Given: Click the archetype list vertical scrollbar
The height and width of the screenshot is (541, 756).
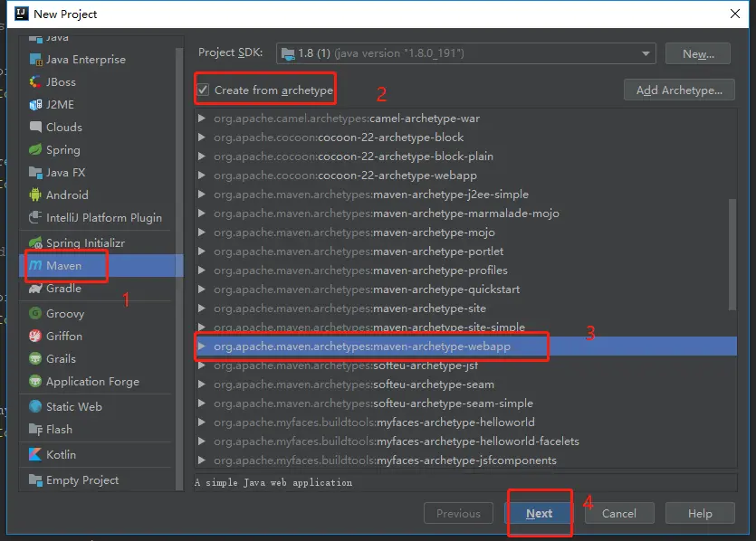Looking at the screenshot, I should point(732,254).
